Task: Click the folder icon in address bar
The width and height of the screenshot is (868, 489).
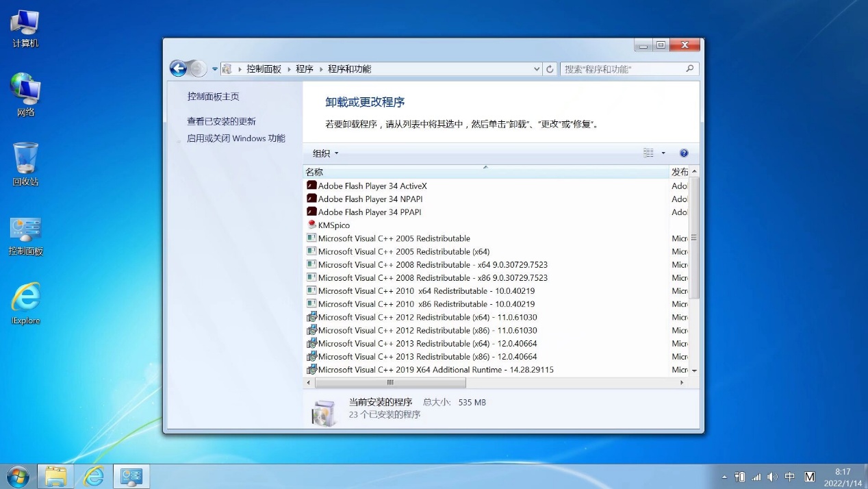Action: [227, 68]
